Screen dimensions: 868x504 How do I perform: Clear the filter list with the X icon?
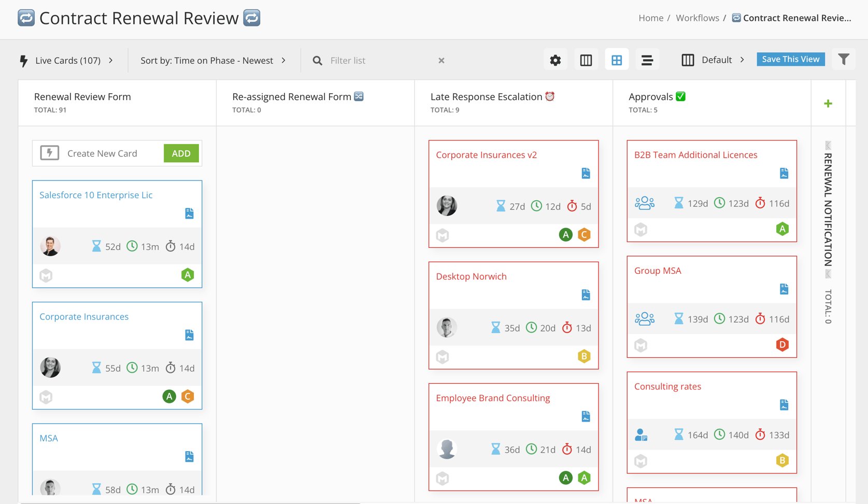pos(441,60)
